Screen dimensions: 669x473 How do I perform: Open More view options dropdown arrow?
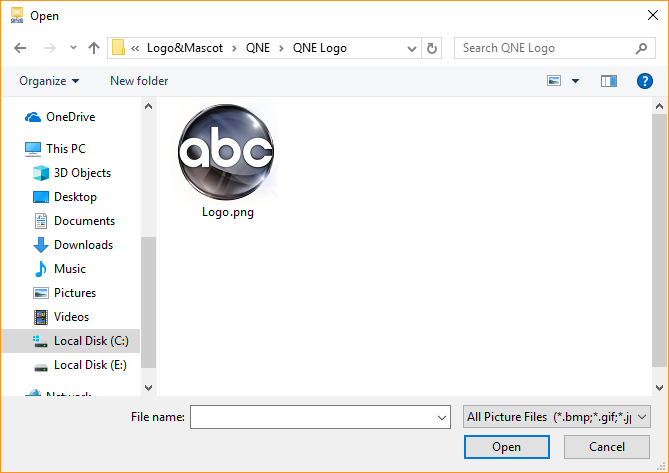(576, 81)
